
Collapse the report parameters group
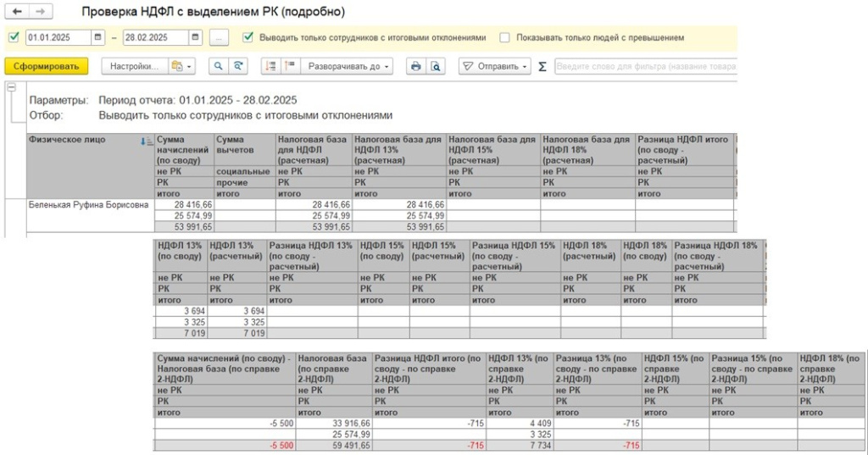click(x=11, y=86)
